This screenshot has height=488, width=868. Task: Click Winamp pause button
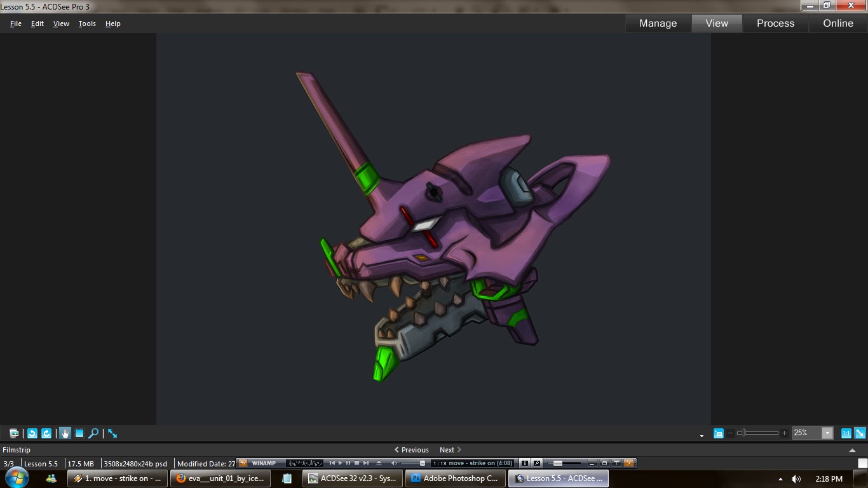348,463
